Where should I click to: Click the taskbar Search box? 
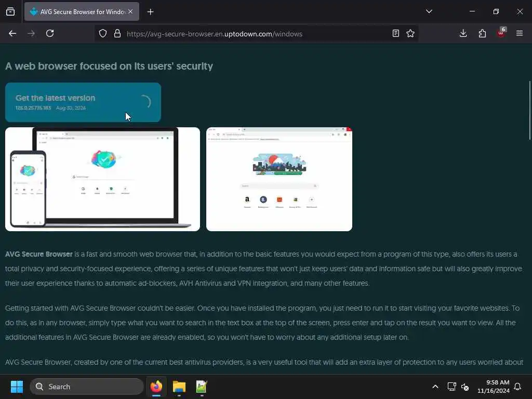[87, 387]
